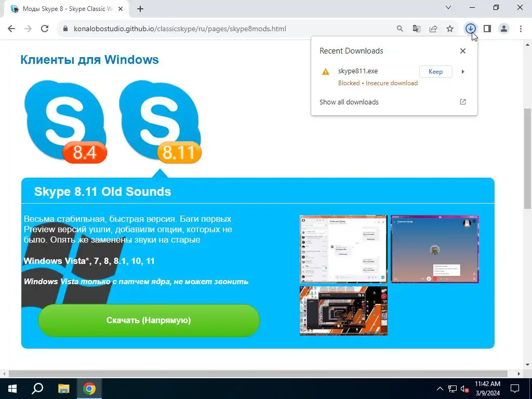Viewport: 532px width, 399px height.
Task: Open Windows taskbar search
Action: (x=37, y=389)
